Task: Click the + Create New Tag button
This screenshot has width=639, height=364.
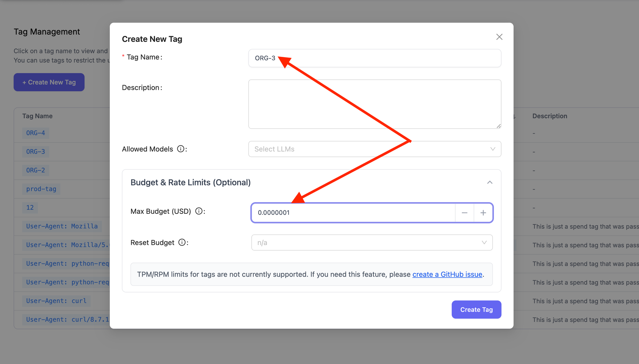Action: (49, 82)
